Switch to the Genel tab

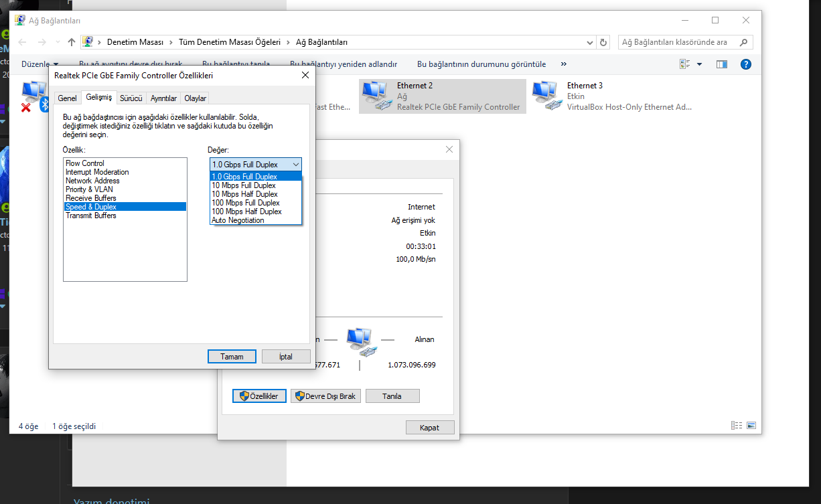[67, 98]
